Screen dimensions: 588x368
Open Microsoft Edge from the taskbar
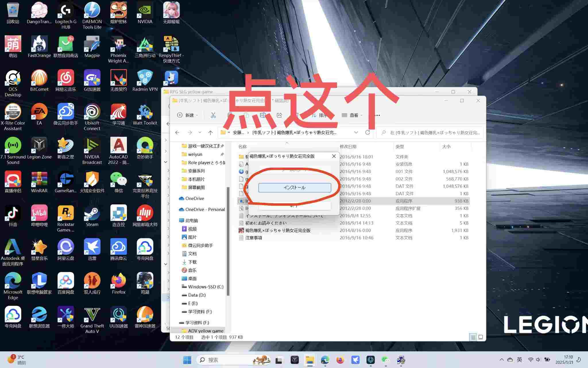325,360
